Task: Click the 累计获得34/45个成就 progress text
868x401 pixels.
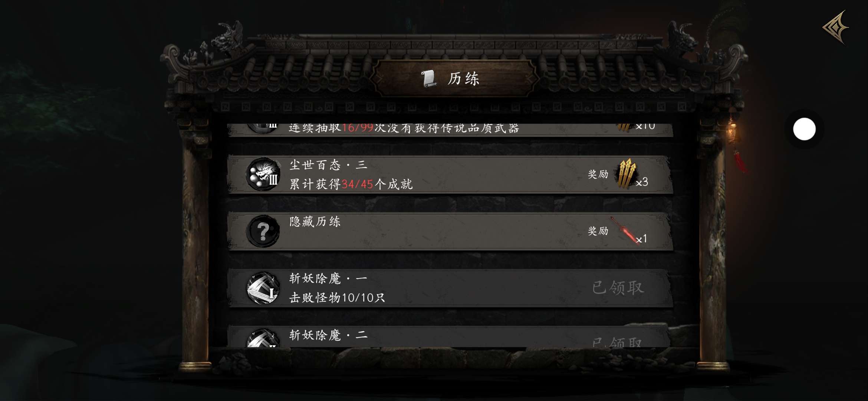Action: [351, 184]
